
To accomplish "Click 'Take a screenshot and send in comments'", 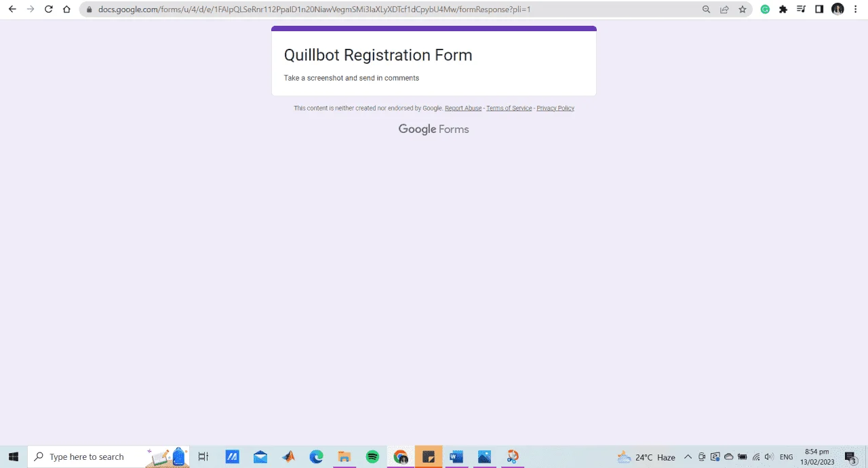I will point(351,78).
